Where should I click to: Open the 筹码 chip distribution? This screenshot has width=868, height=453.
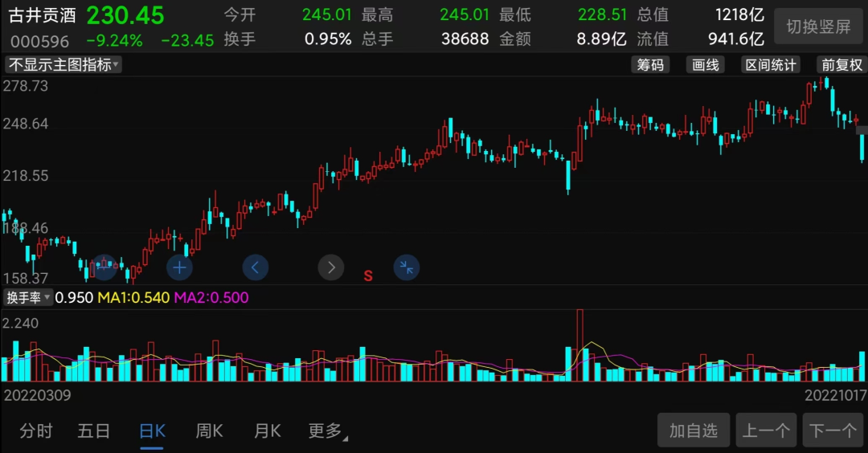(650, 65)
